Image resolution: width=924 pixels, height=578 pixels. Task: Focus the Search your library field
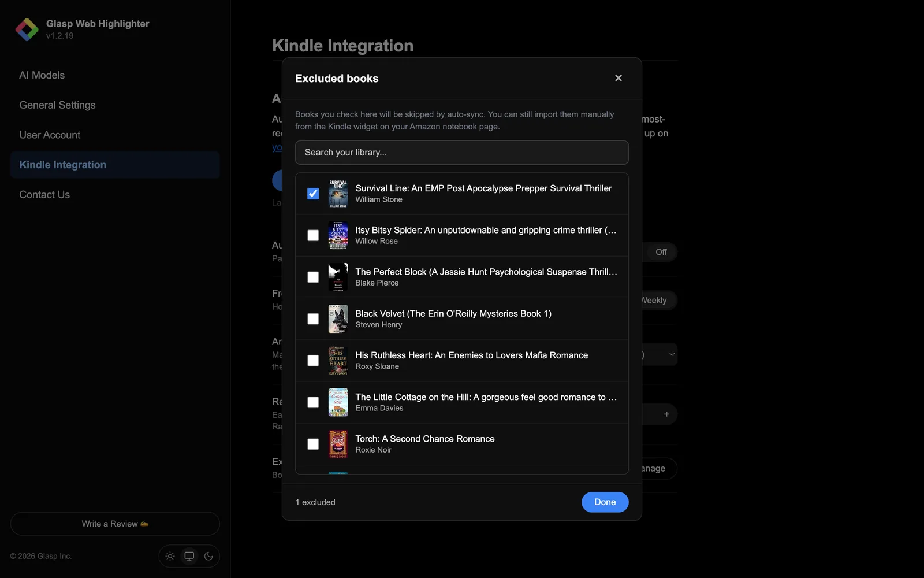[462, 153]
